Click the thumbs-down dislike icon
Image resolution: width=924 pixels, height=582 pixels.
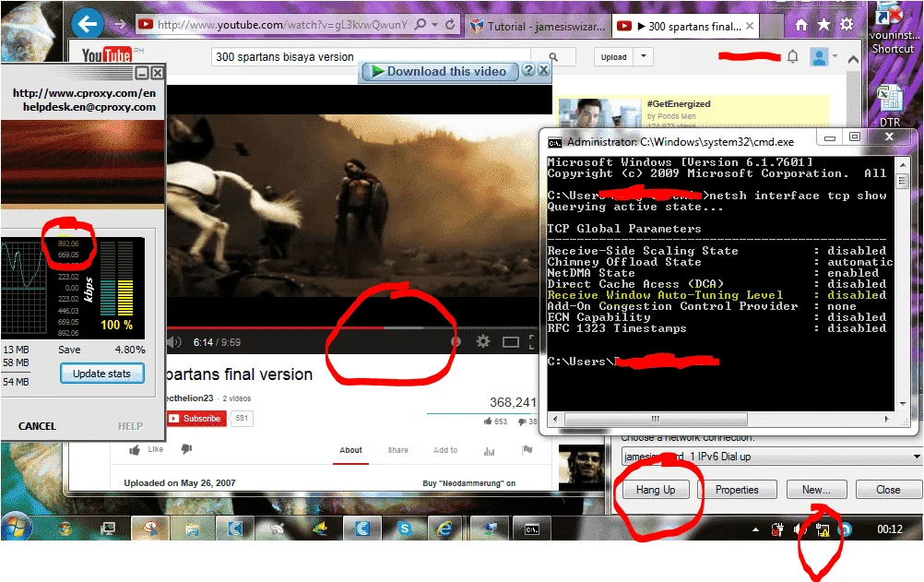186,449
